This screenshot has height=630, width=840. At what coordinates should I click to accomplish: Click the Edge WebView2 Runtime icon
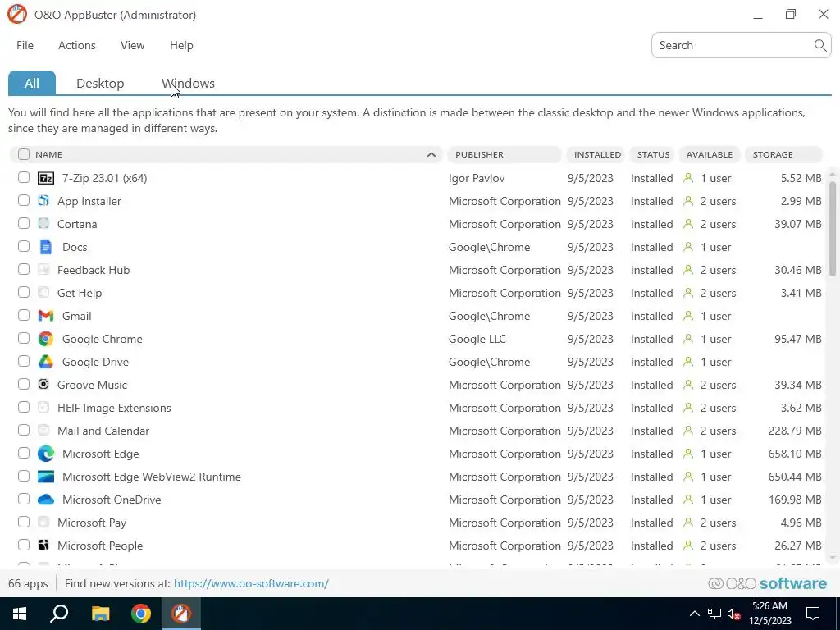pyautogui.click(x=46, y=477)
